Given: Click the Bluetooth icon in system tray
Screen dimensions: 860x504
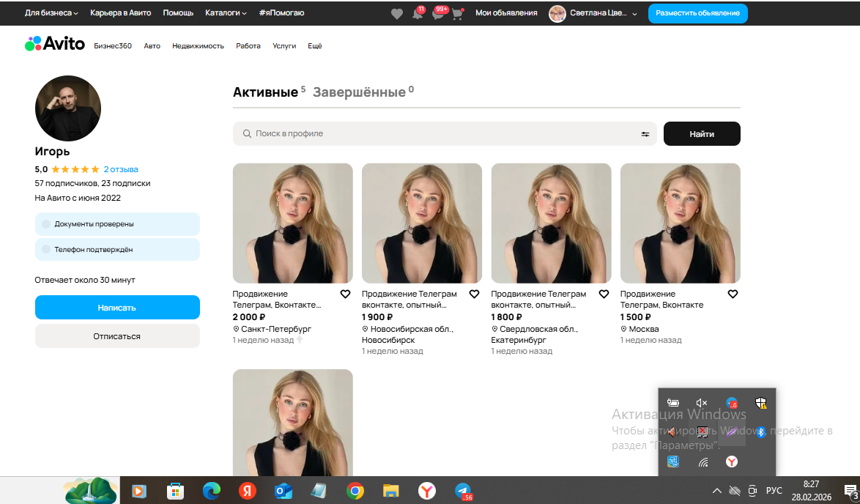Looking at the screenshot, I should [761, 431].
